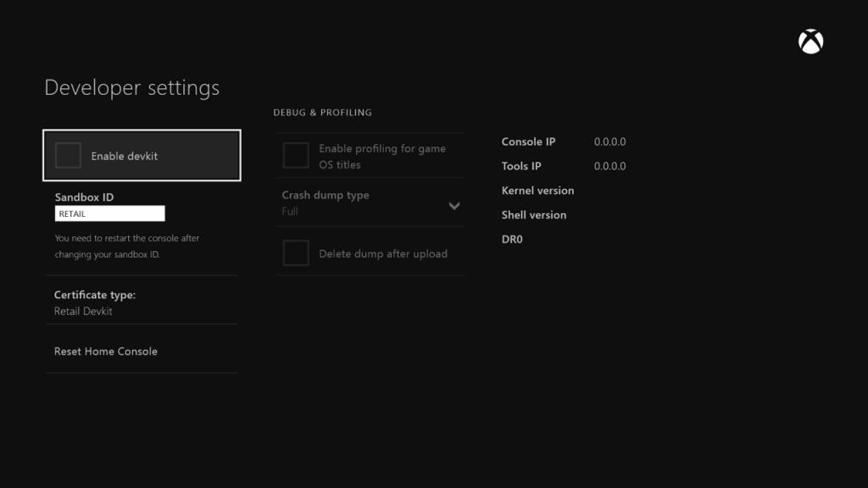Toggle the Delete dump after upload checkbox
Image resolution: width=868 pixels, height=488 pixels.
coord(296,253)
